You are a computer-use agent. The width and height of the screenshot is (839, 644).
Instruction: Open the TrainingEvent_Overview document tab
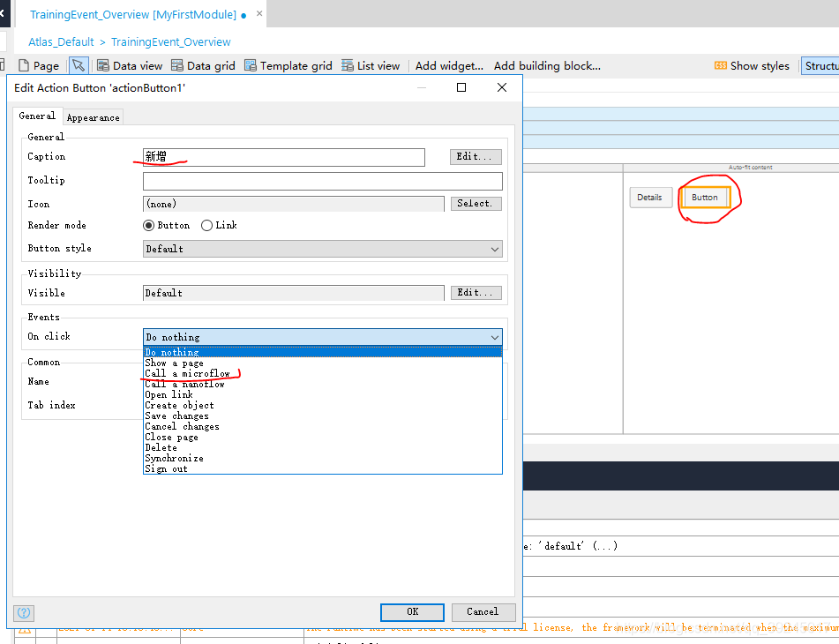[x=132, y=15]
